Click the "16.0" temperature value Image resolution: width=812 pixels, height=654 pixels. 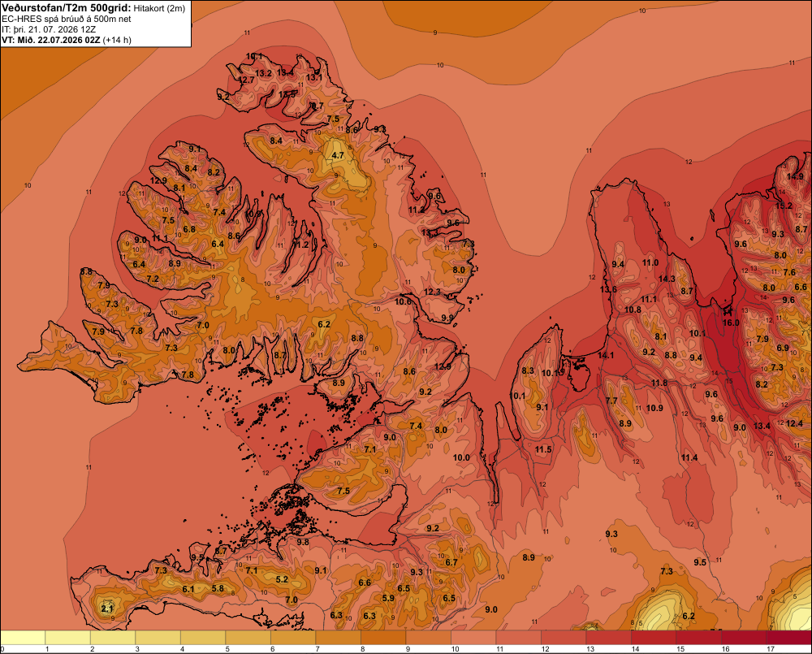[x=731, y=323]
